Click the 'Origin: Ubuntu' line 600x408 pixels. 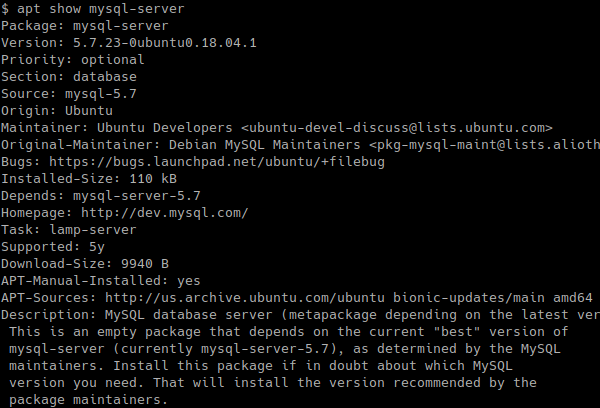[x=57, y=111]
